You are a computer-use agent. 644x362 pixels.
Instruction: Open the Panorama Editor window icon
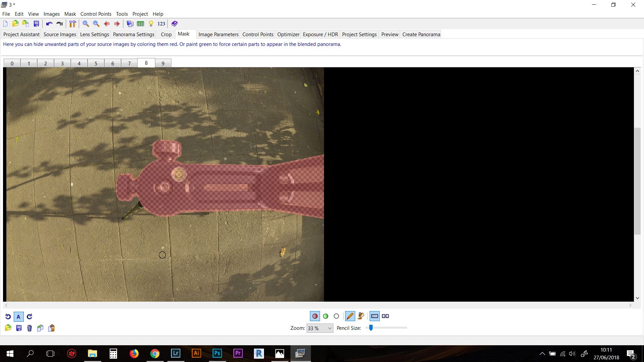coord(130,23)
